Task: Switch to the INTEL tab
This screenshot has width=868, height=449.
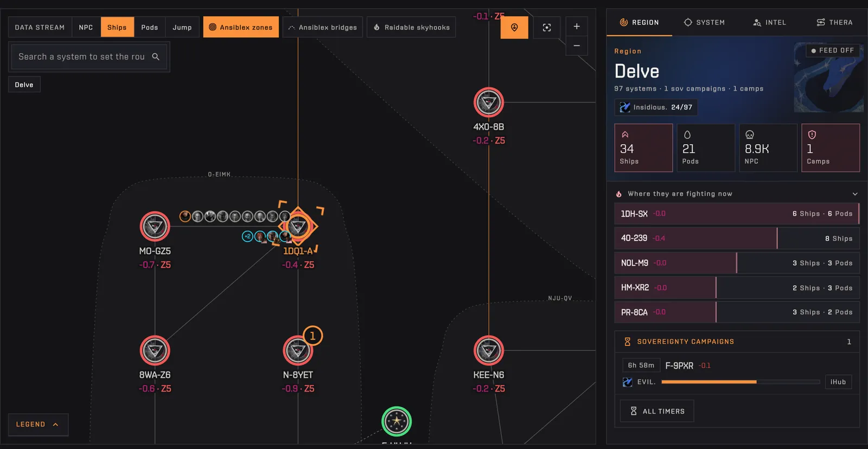Action: (769, 22)
